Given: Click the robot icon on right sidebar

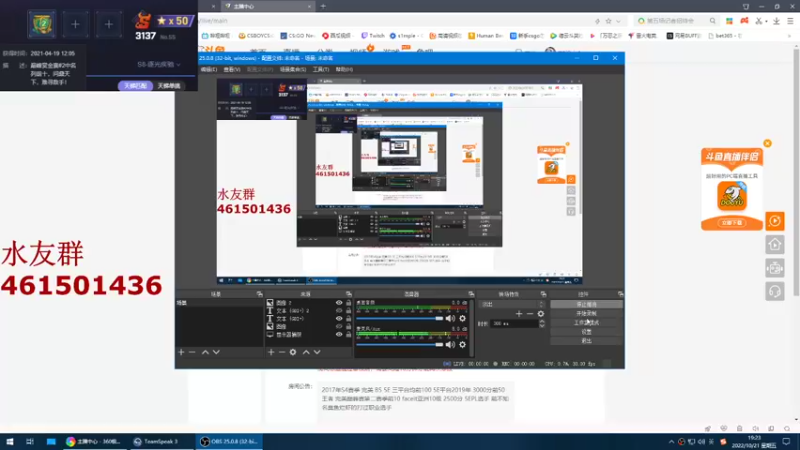Looking at the screenshot, I should tap(775, 268).
